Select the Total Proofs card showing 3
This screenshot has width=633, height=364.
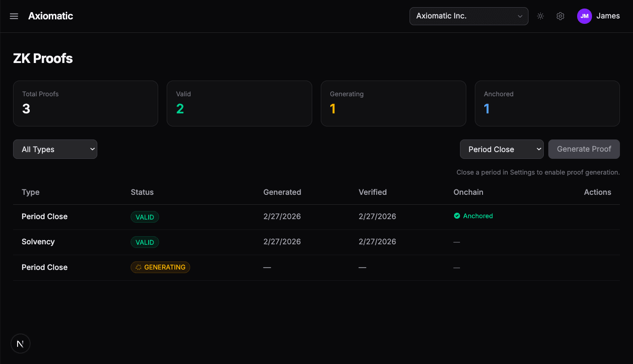[85, 103]
